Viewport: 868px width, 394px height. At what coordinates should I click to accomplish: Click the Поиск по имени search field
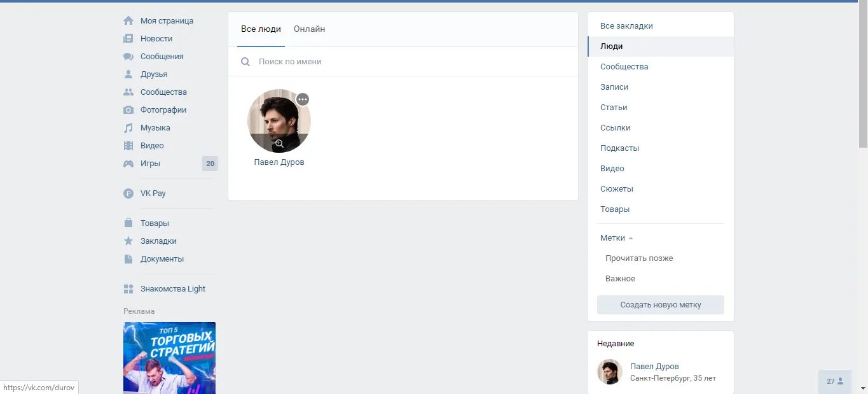coord(403,62)
